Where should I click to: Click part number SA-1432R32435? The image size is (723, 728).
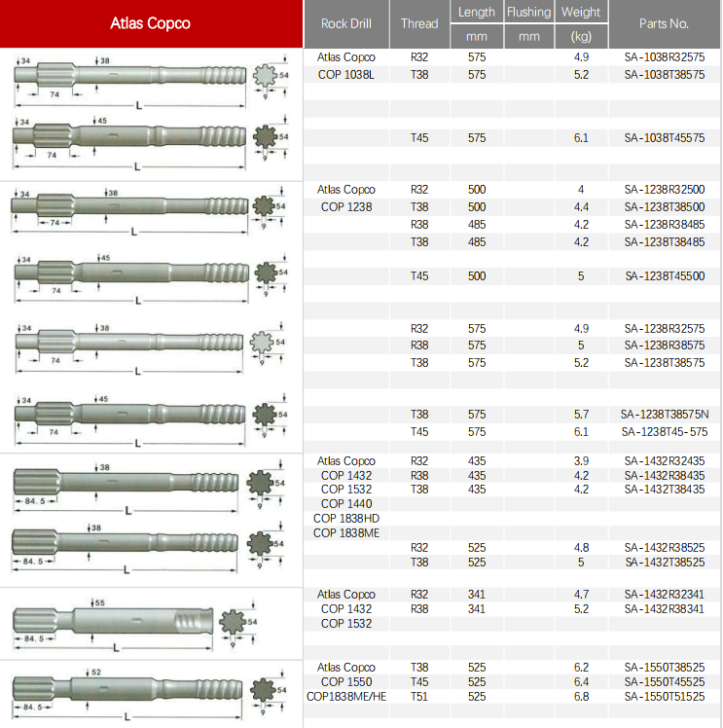point(664,461)
